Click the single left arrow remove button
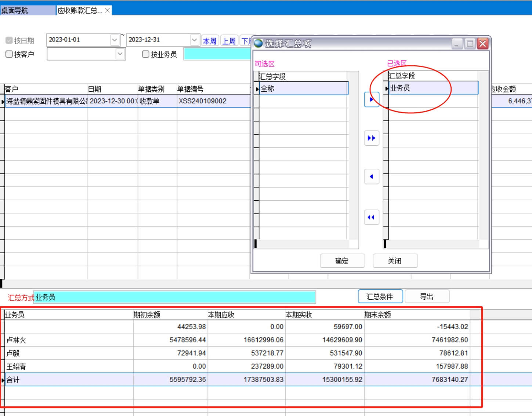Image resolution: width=532 pixels, height=416 pixels. tap(372, 177)
